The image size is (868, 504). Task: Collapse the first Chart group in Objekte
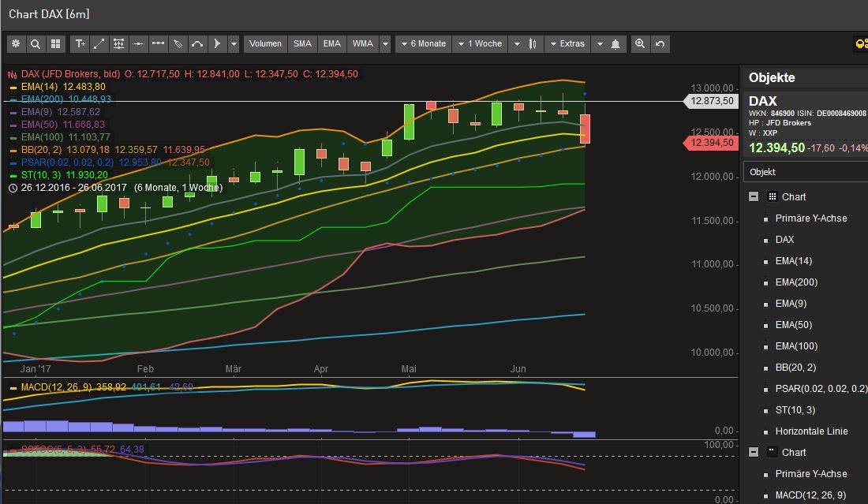[753, 196]
